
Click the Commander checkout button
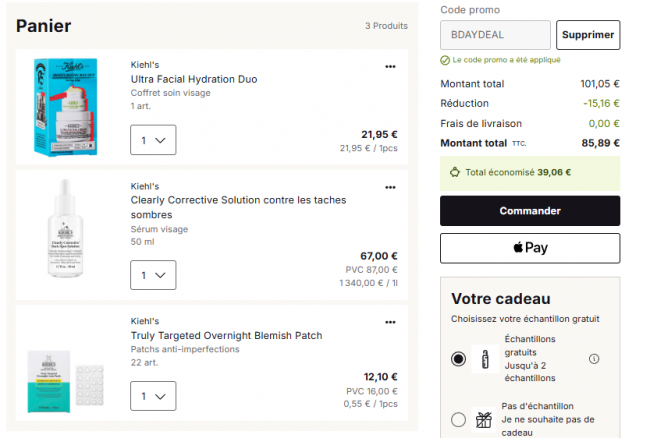coord(530,211)
